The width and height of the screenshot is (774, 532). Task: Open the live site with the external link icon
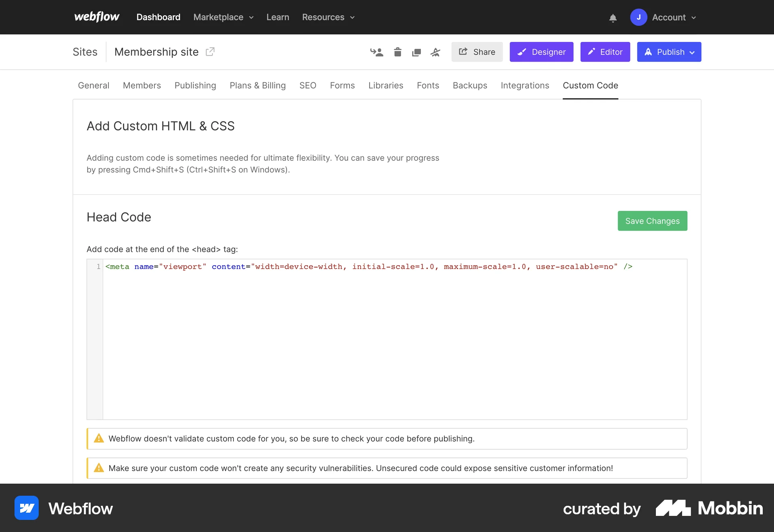tap(210, 52)
